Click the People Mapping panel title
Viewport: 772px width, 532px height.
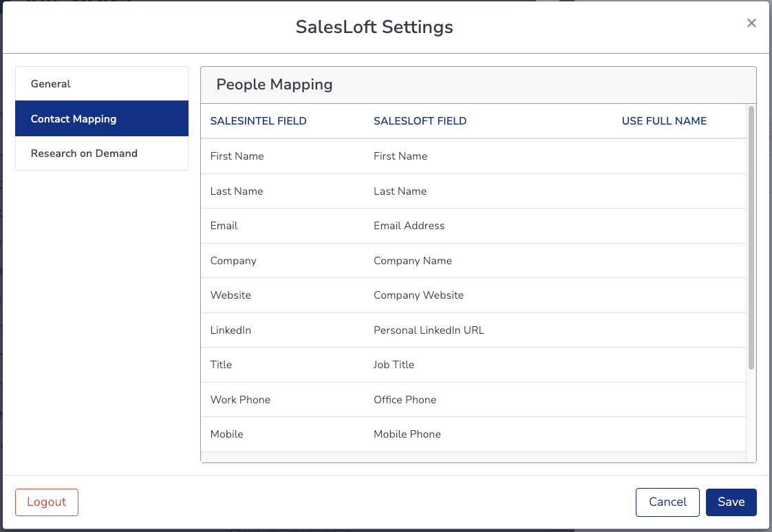[x=275, y=85]
